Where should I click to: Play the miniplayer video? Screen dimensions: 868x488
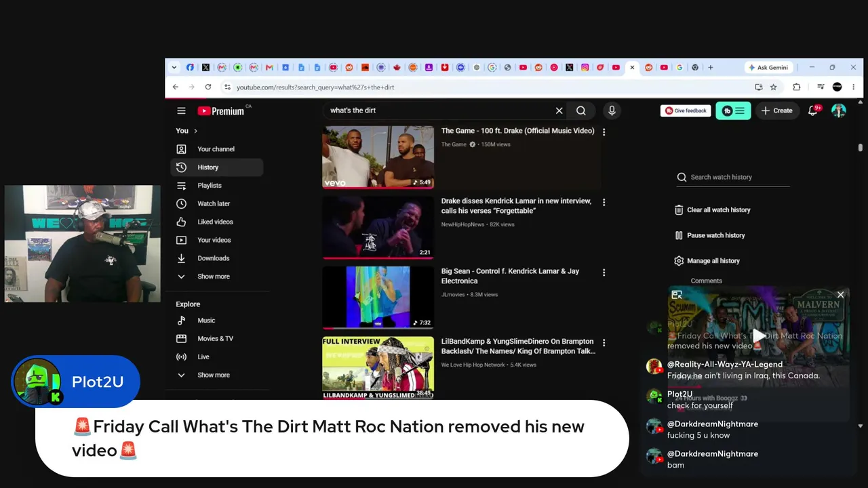(759, 335)
